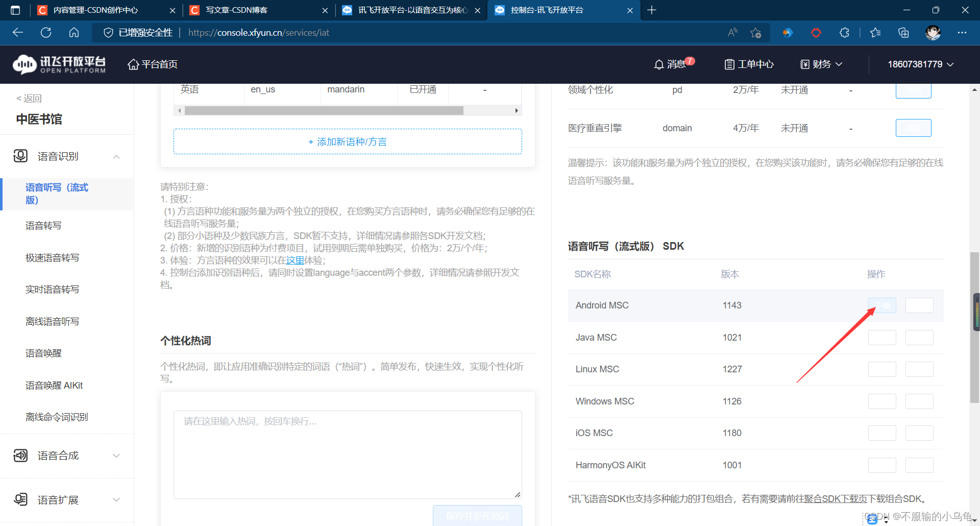Expand the 语音扩展 sidebar section

116,499
